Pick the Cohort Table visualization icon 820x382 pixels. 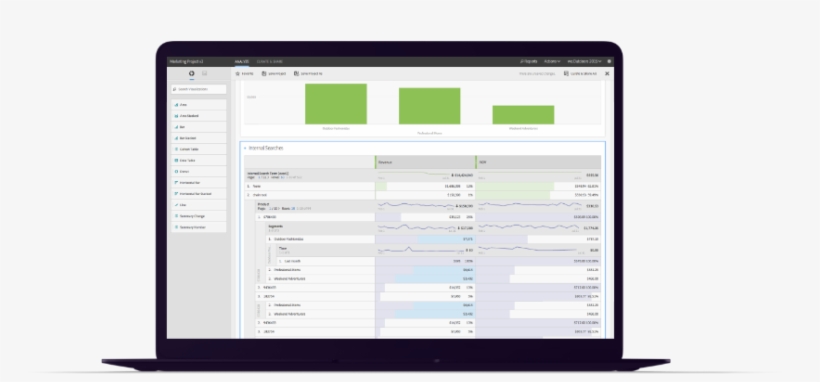click(x=176, y=149)
